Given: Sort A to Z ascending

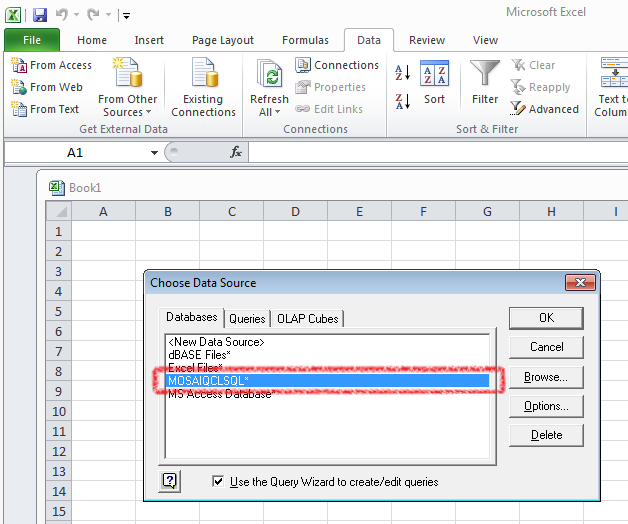Looking at the screenshot, I should [x=403, y=73].
